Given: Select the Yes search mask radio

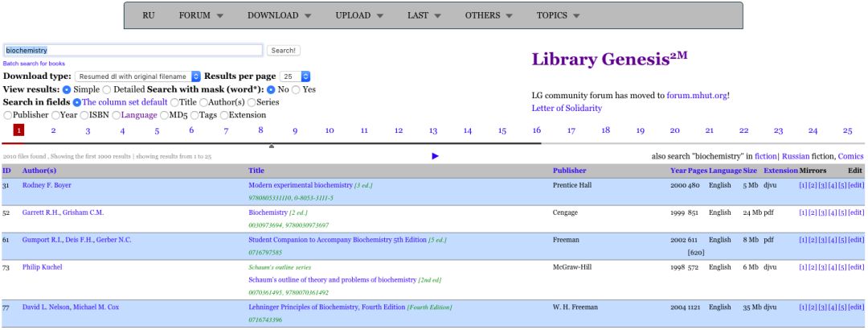Looking at the screenshot, I should point(296,89).
